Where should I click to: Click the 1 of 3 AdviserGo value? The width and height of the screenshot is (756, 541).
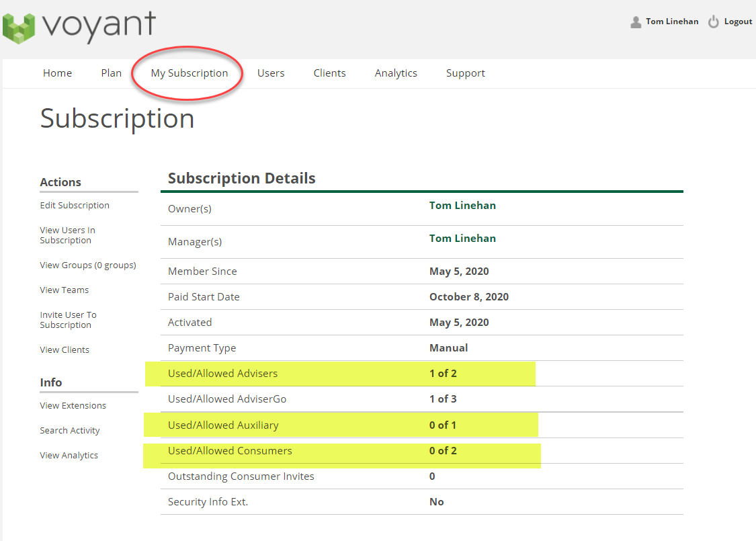click(x=443, y=399)
